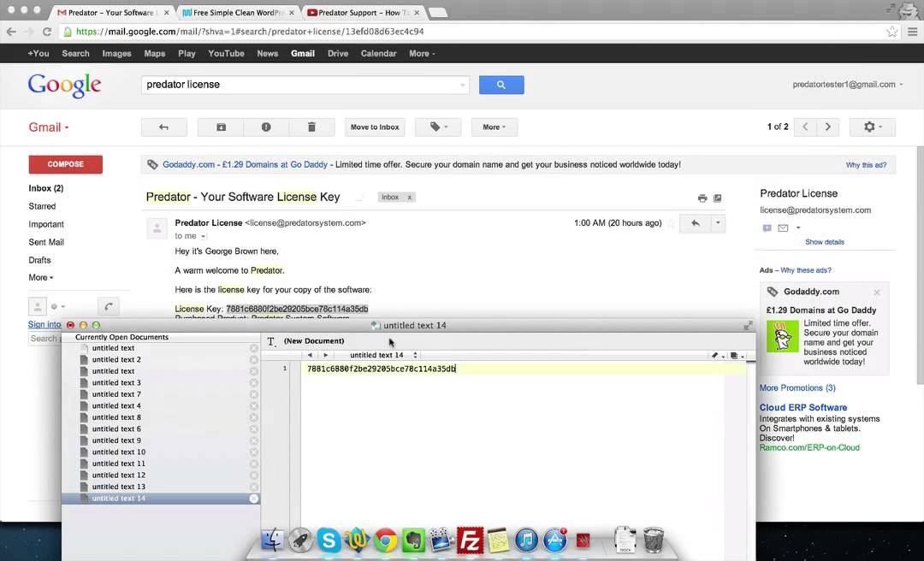924x561 pixels.
Task: Open Finder from the Dock
Action: point(272,540)
